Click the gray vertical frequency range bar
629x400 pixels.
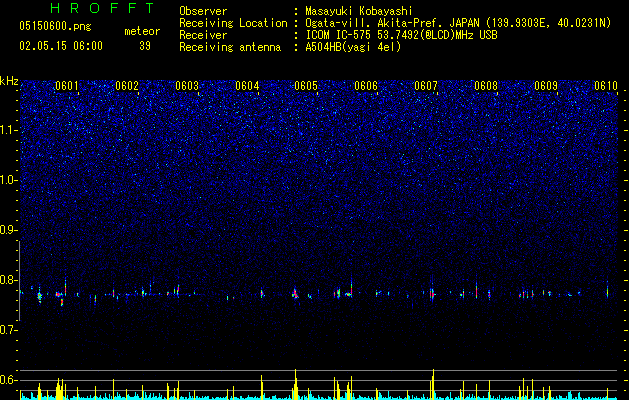[x=19, y=281]
